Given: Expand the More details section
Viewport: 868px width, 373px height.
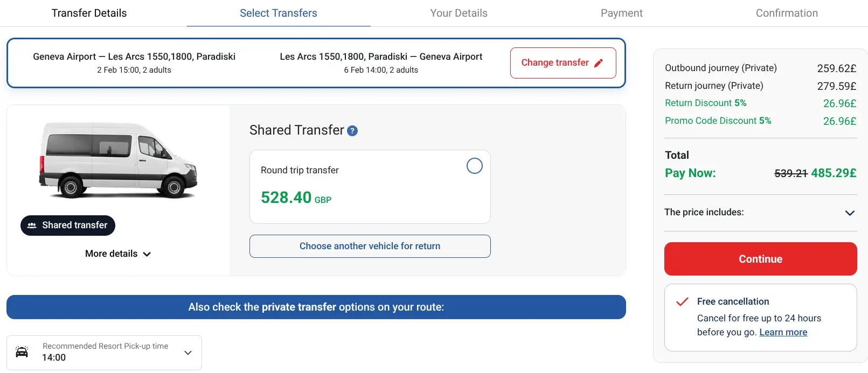Looking at the screenshot, I should point(117,254).
